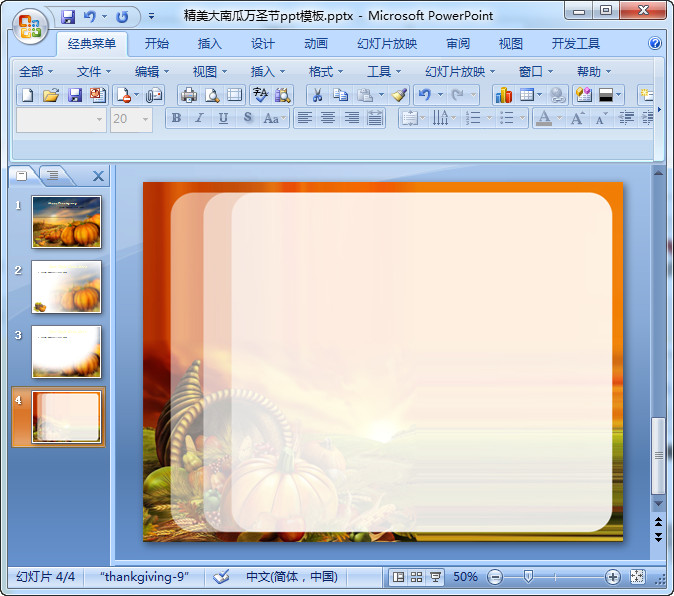Publish as PDF icon in toolbar
The image size is (674, 596).
click(x=98, y=95)
